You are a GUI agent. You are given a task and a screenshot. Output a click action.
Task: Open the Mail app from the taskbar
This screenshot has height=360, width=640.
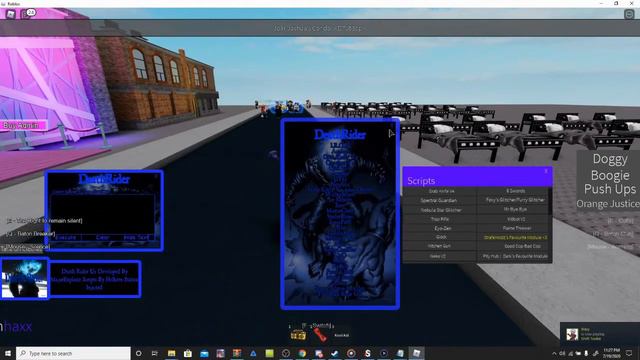[x=204, y=353]
